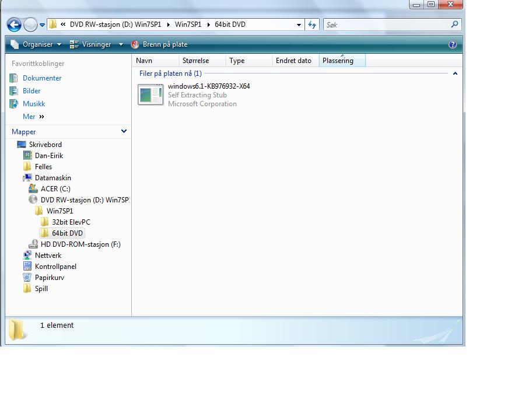Click the search magnifier icon
Screen dimensions: 532x399
454,24
